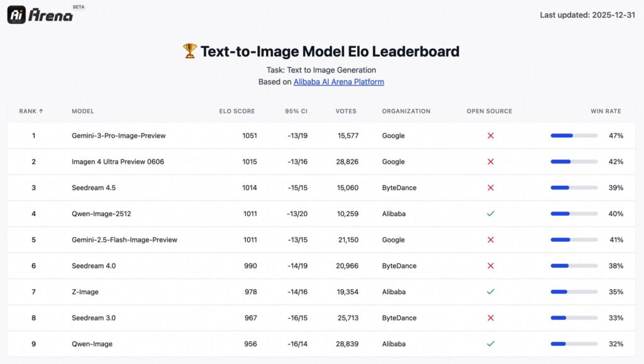The width and height of the screenshot is (644, 364).
Task: Sort the table by the Rank column
Action: (31, 111)
